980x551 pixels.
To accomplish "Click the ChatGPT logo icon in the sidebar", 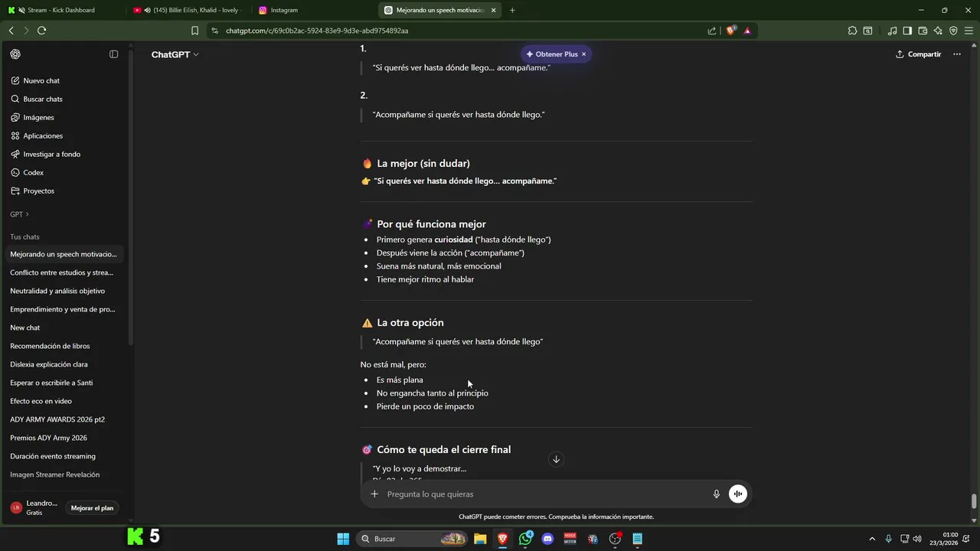I will point(15,54).
